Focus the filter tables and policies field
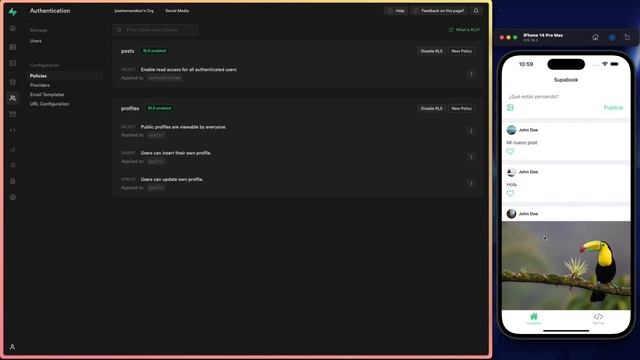The width and height of the screenshot is (640, 360). point(156,30)
